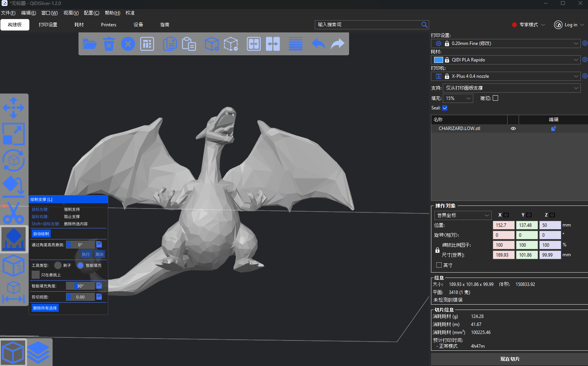This screenshot has height=366, width=588.
Task: Toggle the 只在悬挑上 checkbox
Action: pyautogui.click(x=35, y=275)
